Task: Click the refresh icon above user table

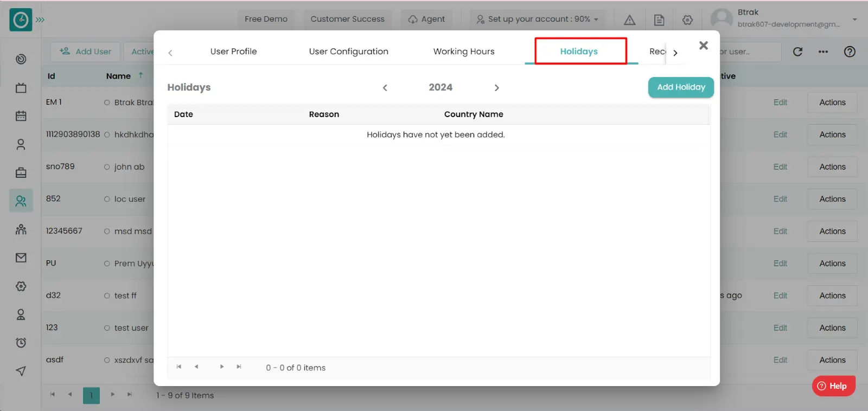Action: coord(797,52)
